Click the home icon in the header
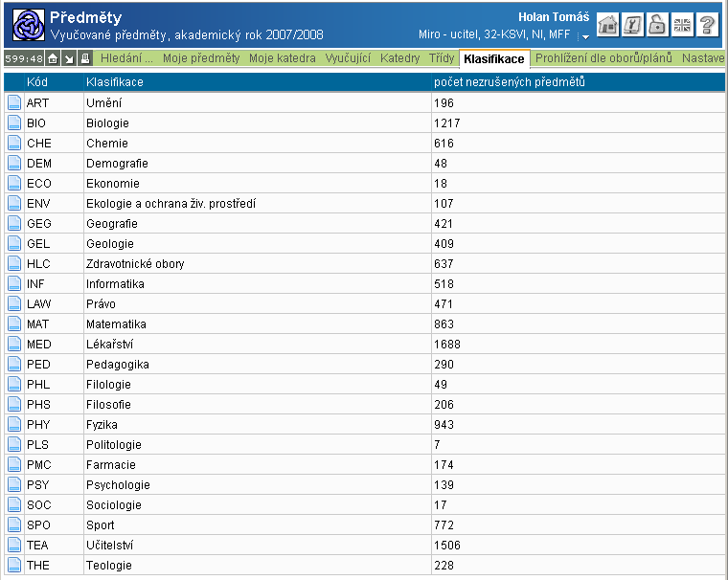Viewport: 728px width, 580px height. [x=607, y=25]
